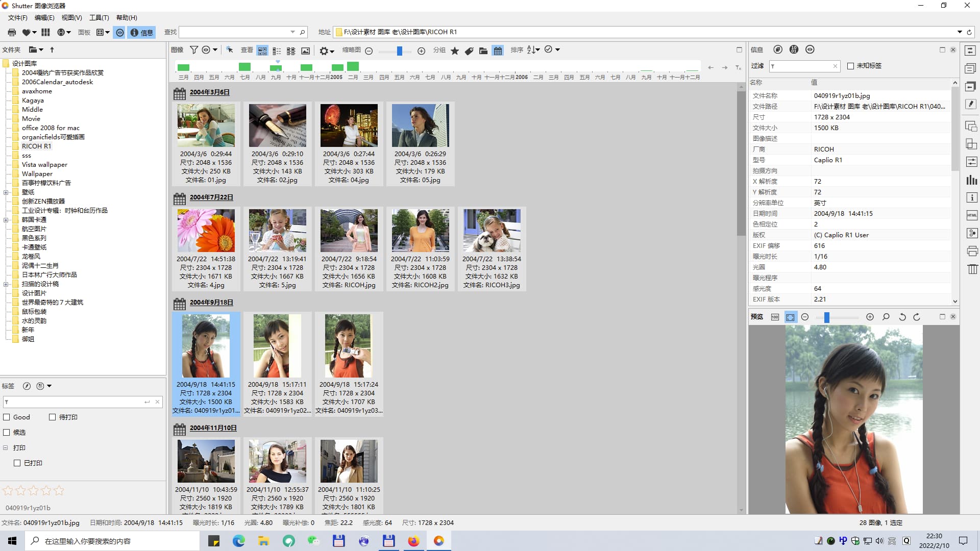Enable the 未知标签 checkbox
This screenshot has height=551, width=980.
[850, 66]
